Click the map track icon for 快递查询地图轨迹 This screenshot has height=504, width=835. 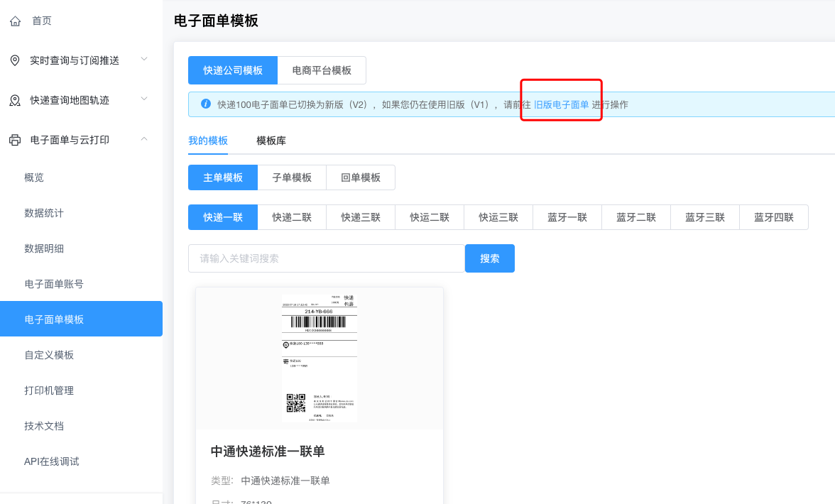(15, 100)
